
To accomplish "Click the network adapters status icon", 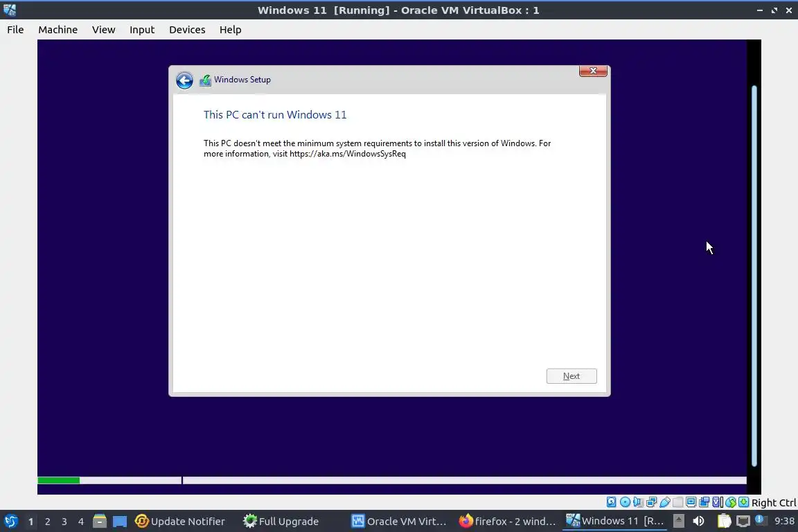I will pyautogui.click(x=651, y=502).
